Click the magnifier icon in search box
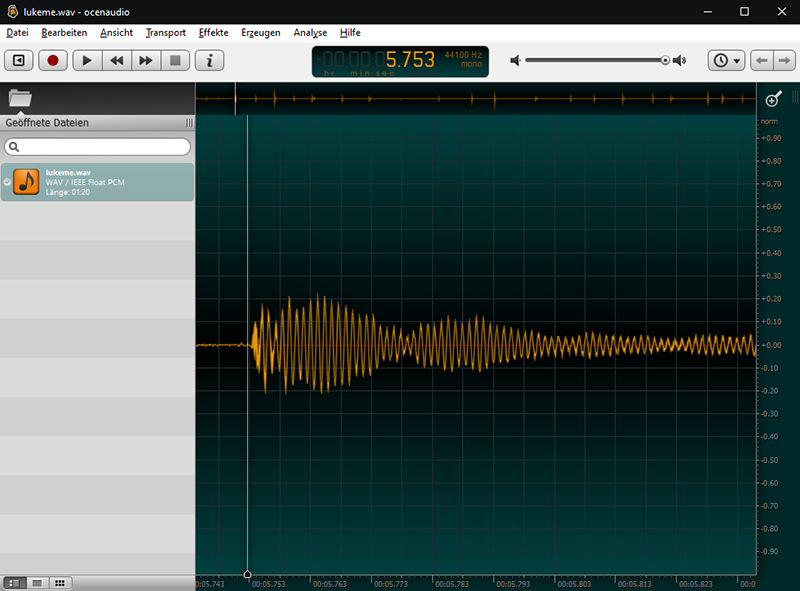The width and height of the screenshot is (800, 591). point(14,147)
